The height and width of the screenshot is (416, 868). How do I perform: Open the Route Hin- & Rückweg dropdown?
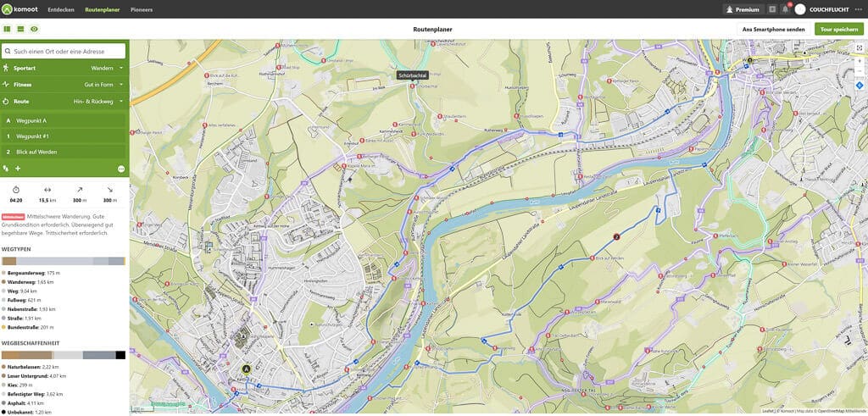pos(97,102)
